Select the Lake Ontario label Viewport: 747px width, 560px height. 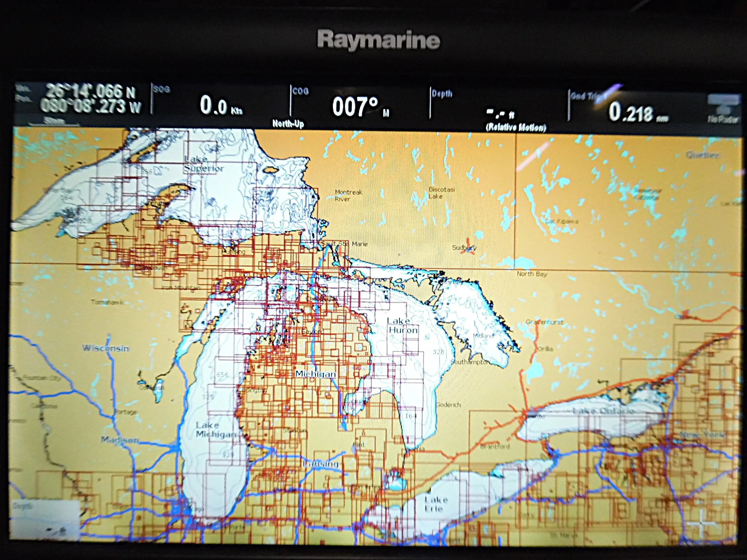[x=603, y=411]
